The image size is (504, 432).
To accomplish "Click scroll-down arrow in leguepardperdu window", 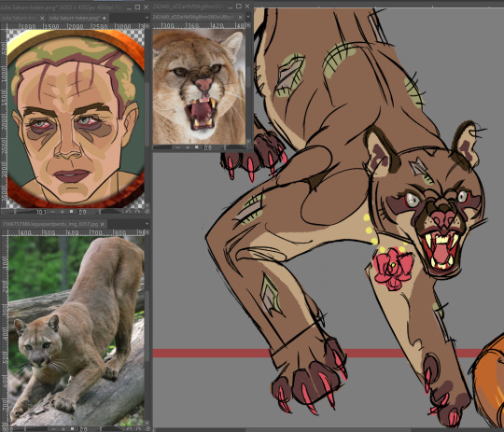I will [x=147, y=423].
